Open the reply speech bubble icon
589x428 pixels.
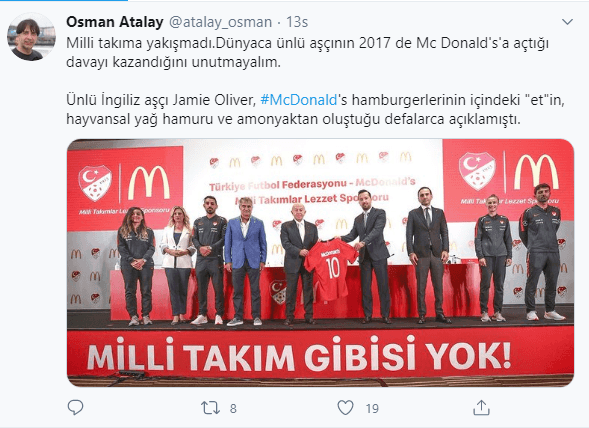pyautogui.click(x=75, y=407)
